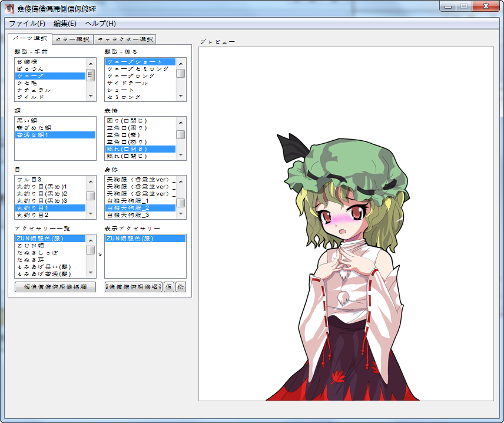Select ナチュラル front hairstyle
This screenshot has width=504, height=423.
(51, 90)
